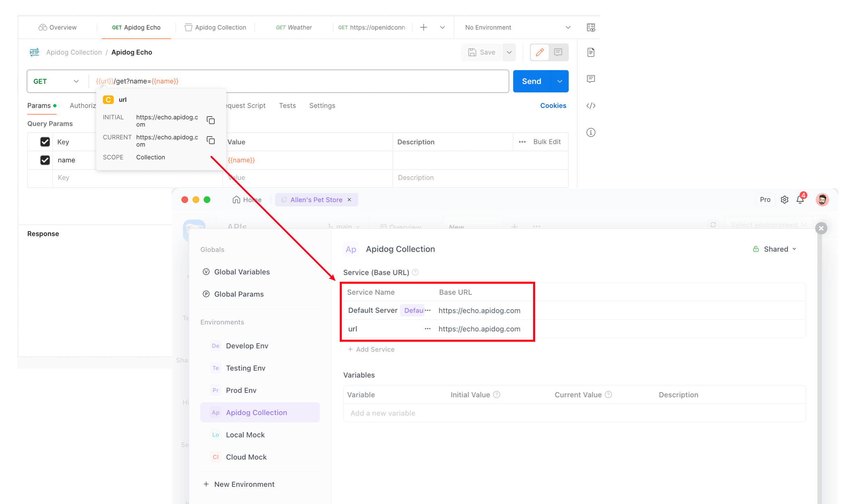Click the Pro badge
This screenshot has width=848, height=504.
[765, 200]
